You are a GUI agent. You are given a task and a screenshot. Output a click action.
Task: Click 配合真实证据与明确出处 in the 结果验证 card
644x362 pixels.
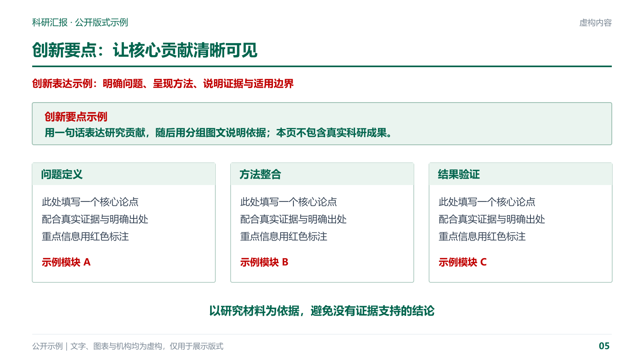(x=492, y=219)
